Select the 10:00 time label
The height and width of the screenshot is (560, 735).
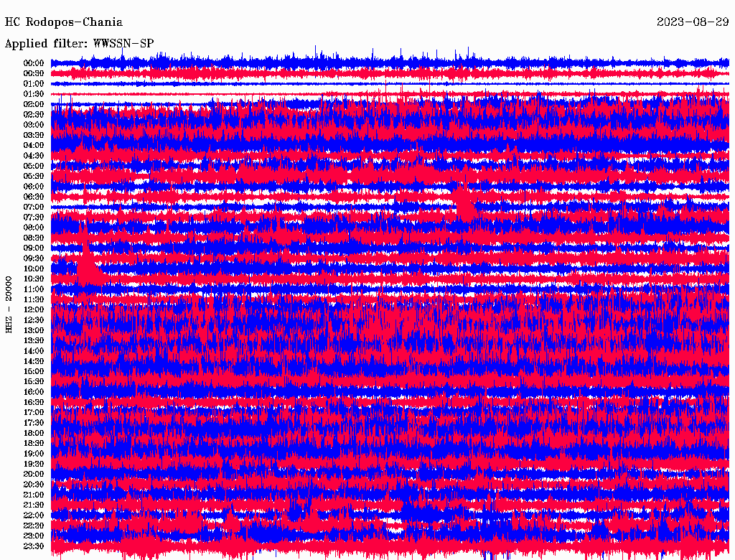[x=34, y=269]
